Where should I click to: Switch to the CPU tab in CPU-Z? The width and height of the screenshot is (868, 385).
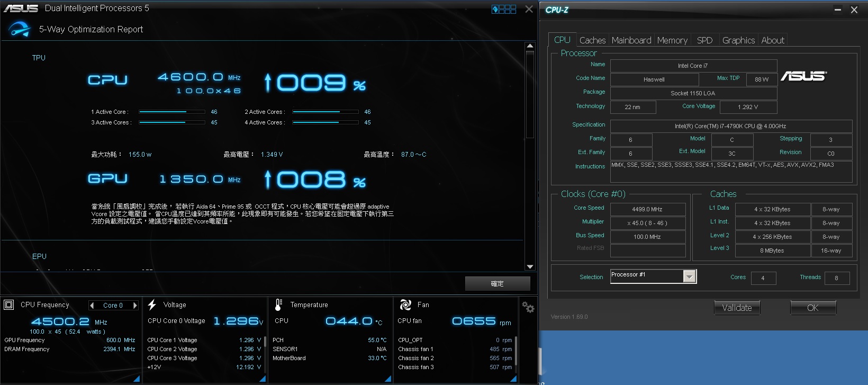562,40
